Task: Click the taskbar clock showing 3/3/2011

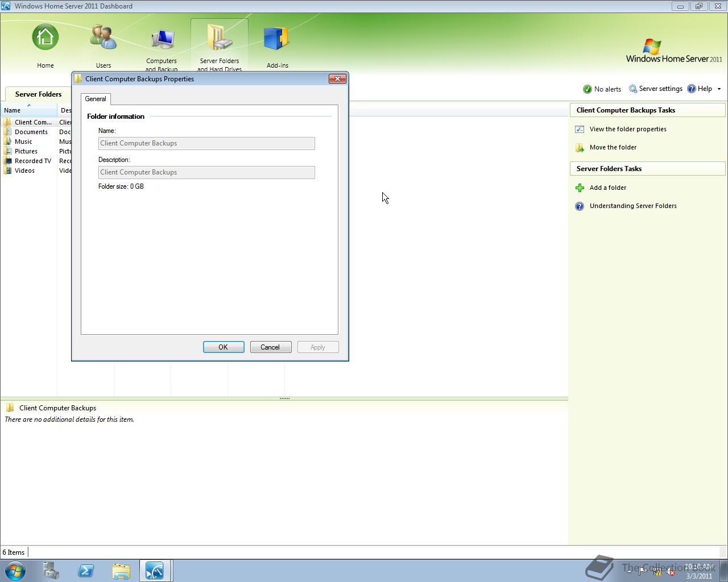Action: (x=699, y=571)
